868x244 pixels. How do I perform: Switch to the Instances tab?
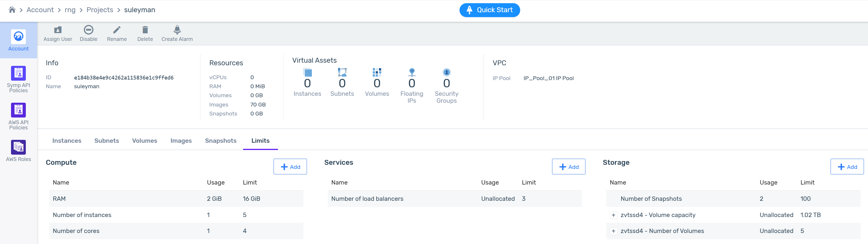pos(67,140)
